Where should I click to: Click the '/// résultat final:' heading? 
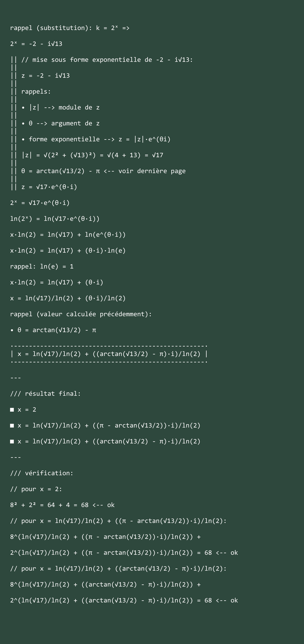click(x=45, y=394)
